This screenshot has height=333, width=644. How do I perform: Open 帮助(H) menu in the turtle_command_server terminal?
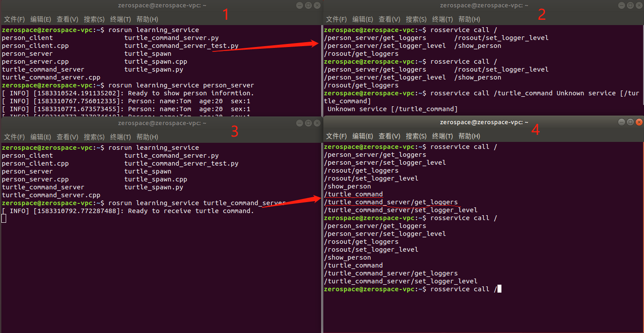[147, 137]
